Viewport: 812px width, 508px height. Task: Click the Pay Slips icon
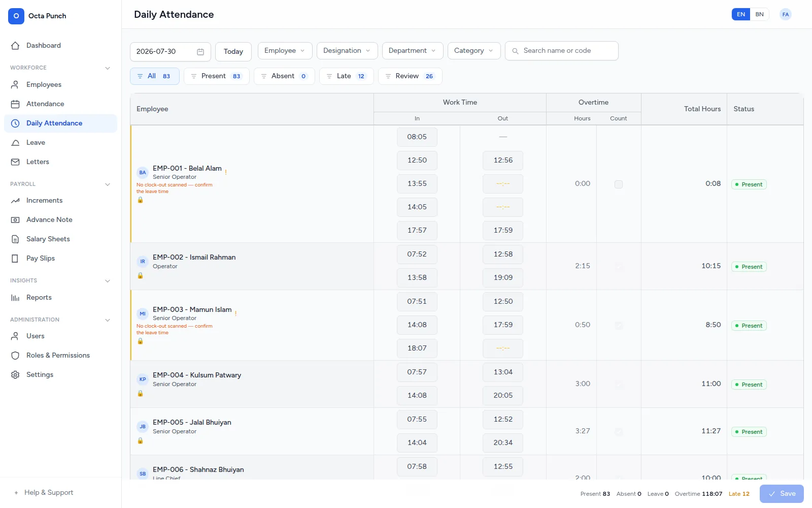coord(15,258)
